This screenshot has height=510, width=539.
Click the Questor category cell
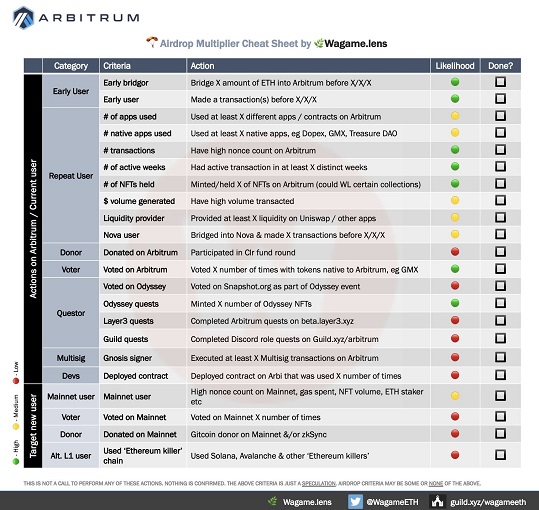point(71,313)
